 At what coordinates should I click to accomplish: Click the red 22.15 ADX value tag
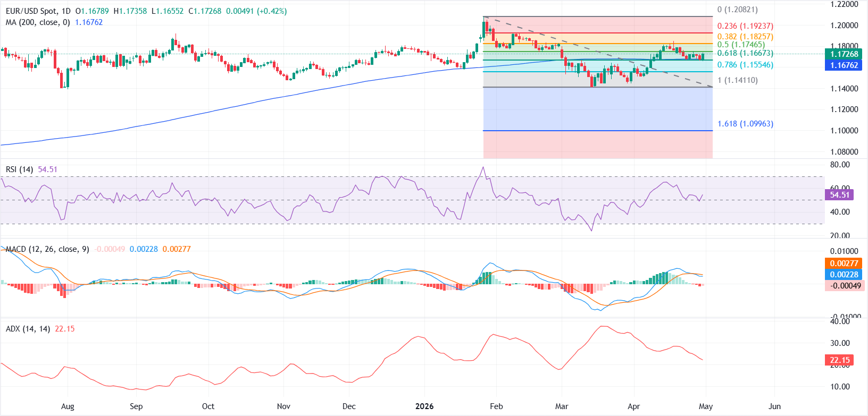point(839,360)
